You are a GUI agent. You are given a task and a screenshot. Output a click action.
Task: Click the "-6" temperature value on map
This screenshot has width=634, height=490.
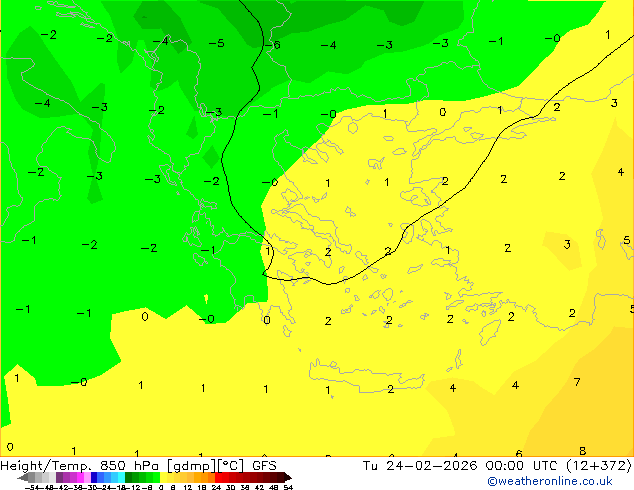tap(273, 44)
